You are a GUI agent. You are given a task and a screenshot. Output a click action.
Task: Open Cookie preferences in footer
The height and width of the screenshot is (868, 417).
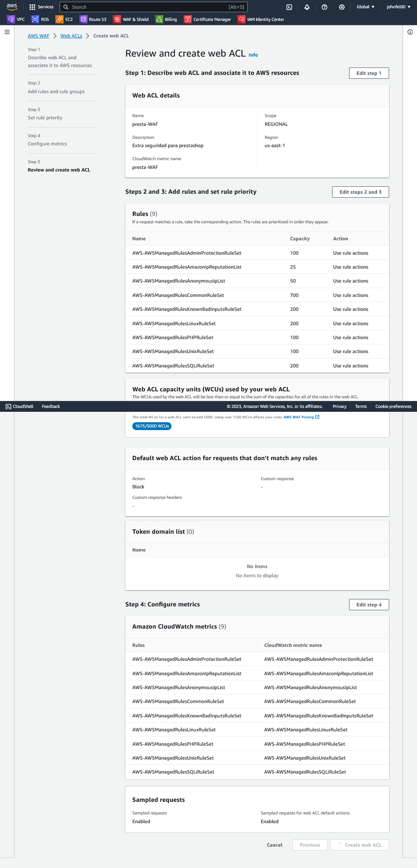tap(393, 407)
